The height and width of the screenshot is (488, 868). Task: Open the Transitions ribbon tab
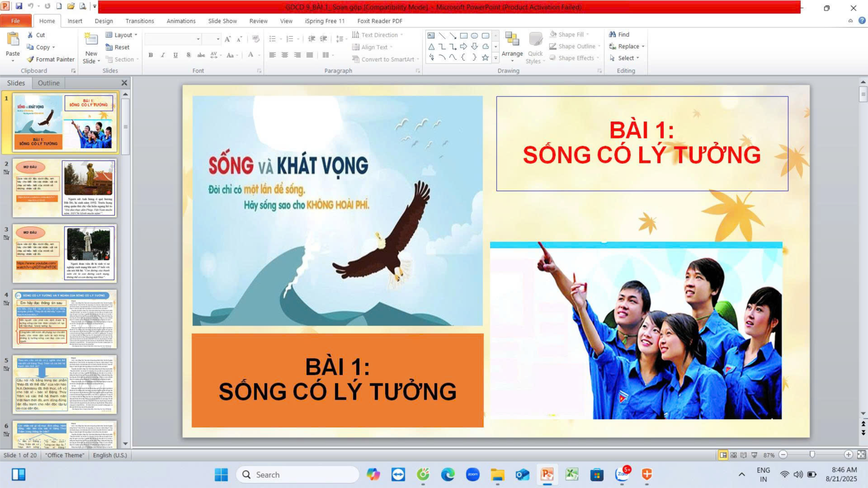point(140,21)
